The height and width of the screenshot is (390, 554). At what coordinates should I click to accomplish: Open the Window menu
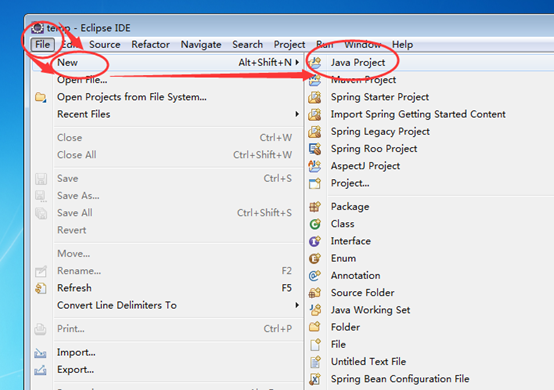point(363,45)
